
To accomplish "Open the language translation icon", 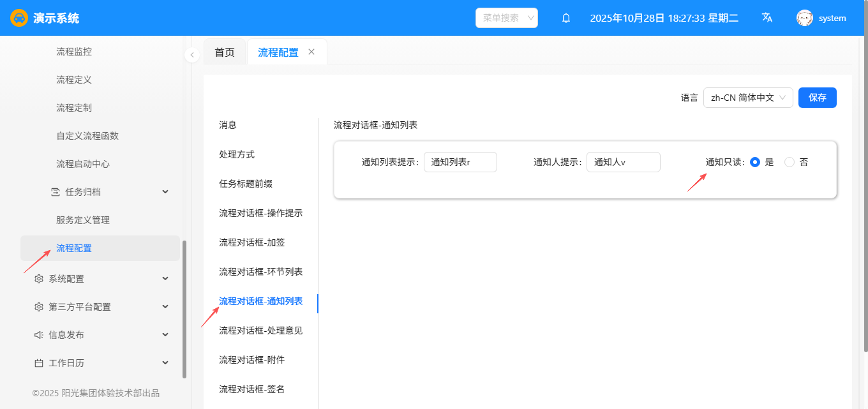I will (767, 18).
